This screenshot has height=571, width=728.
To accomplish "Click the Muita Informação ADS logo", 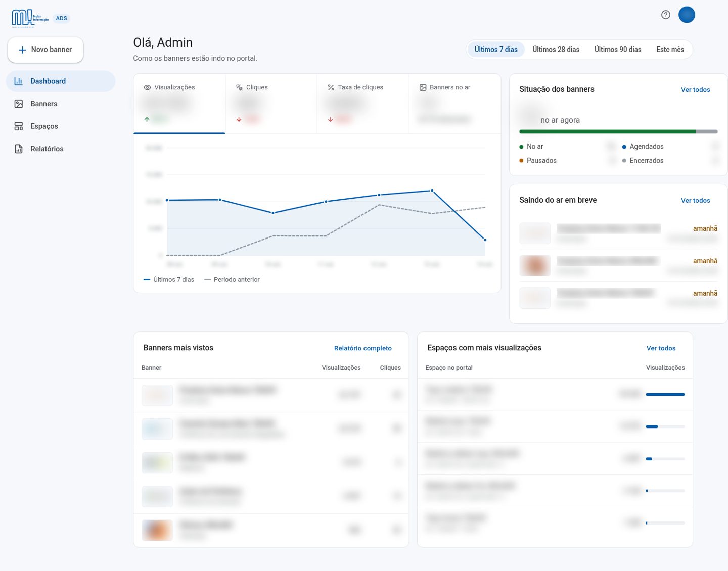I will (x=40, y=18).
